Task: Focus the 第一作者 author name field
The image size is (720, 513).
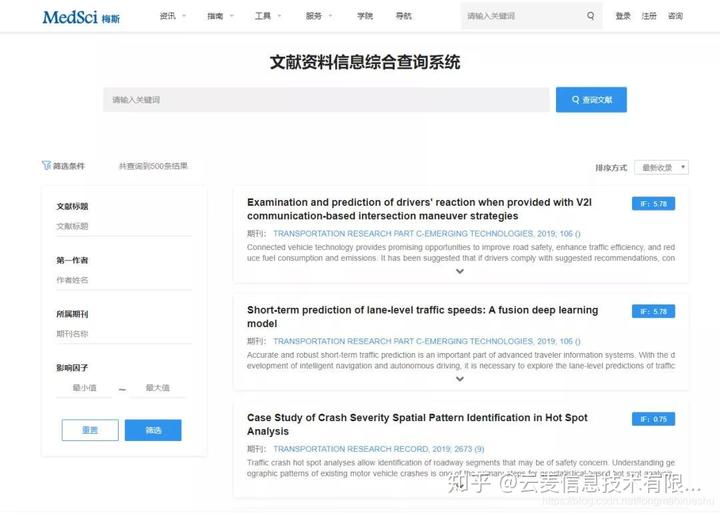Action: [124, 280]
